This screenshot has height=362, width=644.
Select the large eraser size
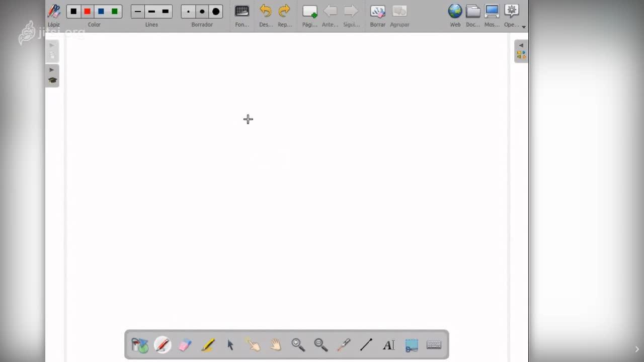[216, 12]
